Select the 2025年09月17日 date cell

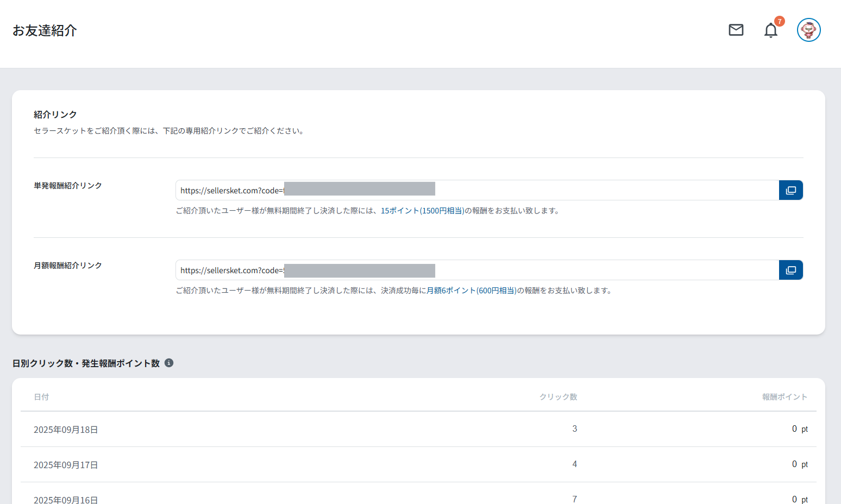point(66,465)
